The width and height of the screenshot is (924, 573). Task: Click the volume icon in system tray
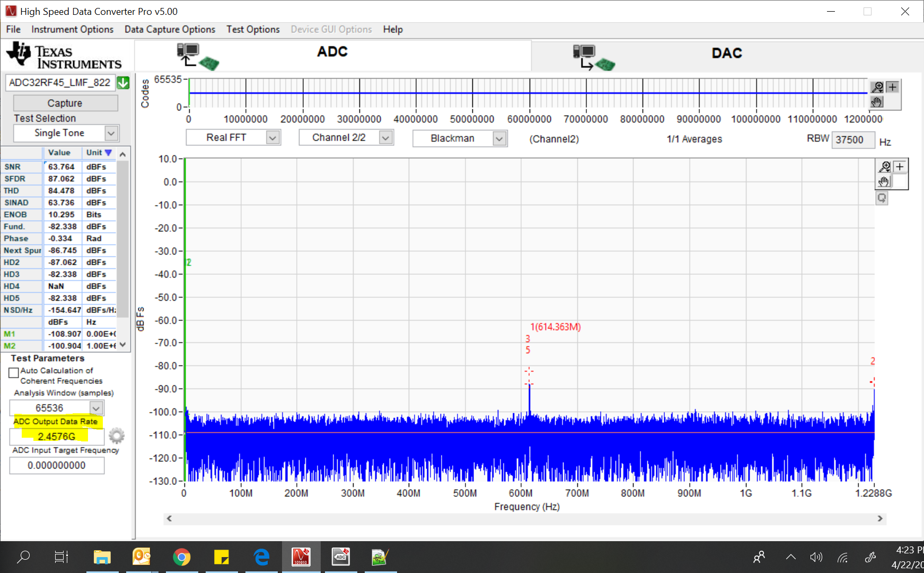coord(816,557)
